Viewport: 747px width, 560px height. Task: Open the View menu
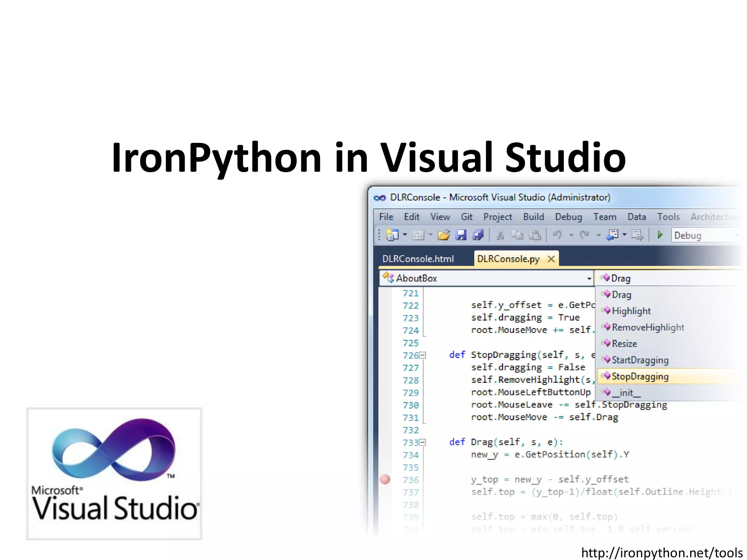(440, 217)
